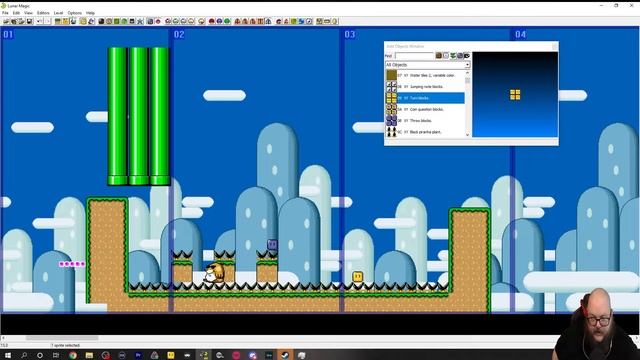The image size is (640, 360).
Task: Open Chrome from the taskbar
Action: coord(73,355)
